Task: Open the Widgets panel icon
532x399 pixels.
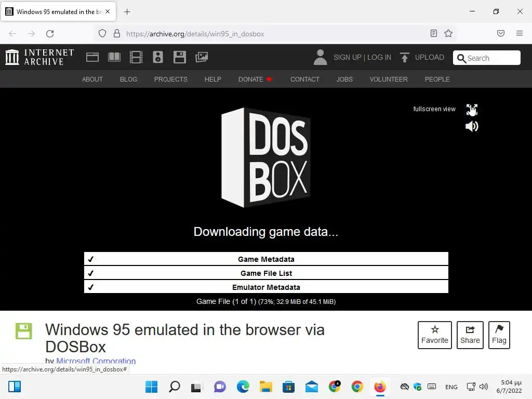Action: coord(15,387)
